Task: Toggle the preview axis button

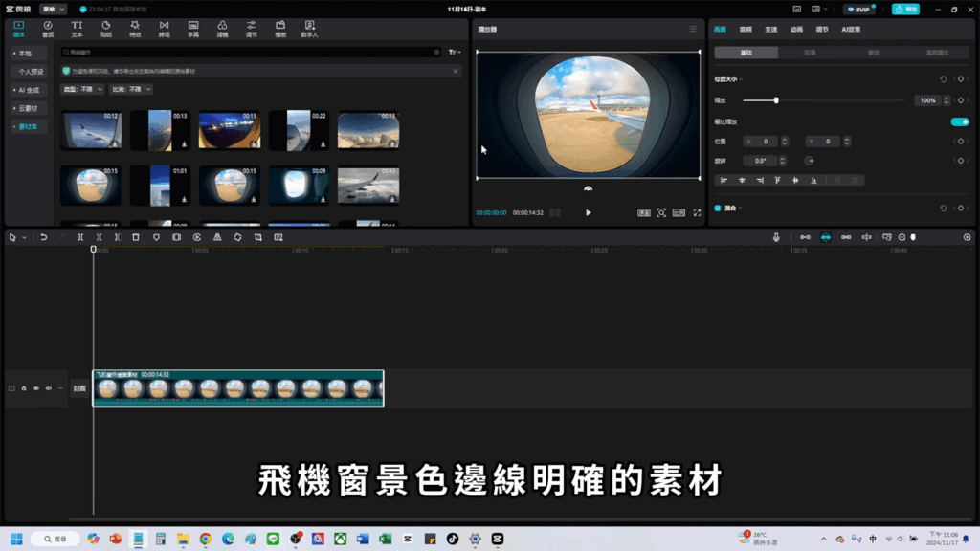Action: pos(866,237)
